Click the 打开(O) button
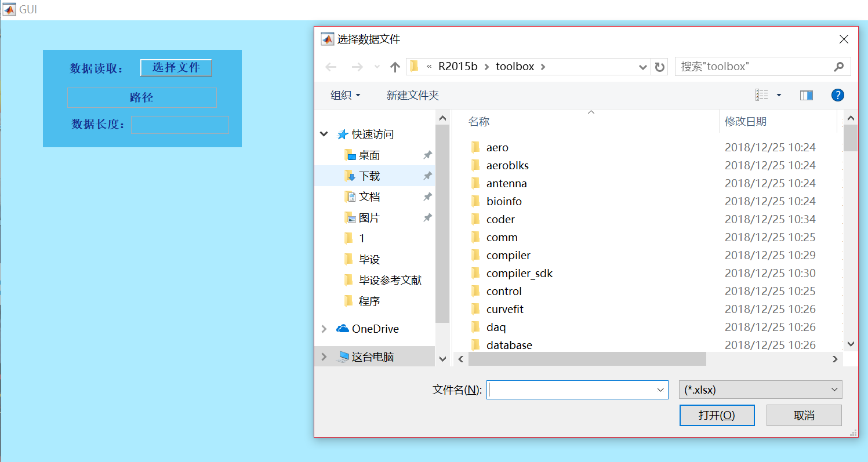This screenshot has height=462, width=868. (717, 416)
